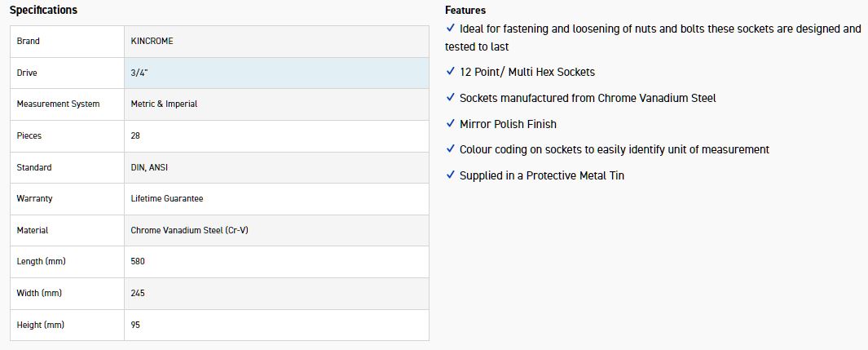
Task: Click checkmark beside Ideal for fastening feature
Action: click(451, 29)
